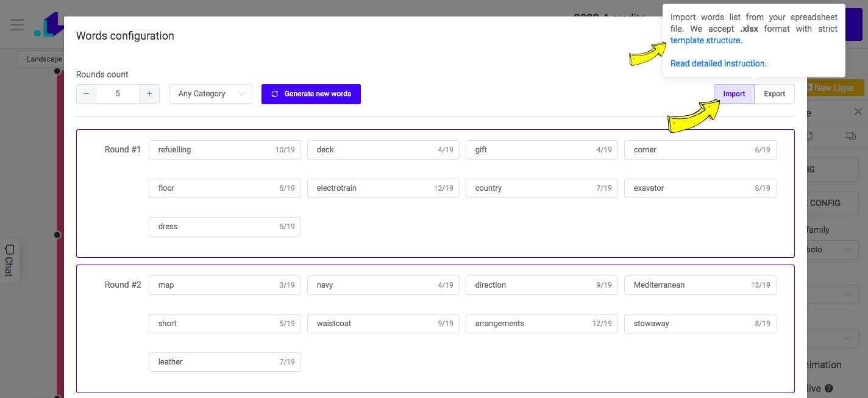Click the rounds count number field
Screen dimensions: 868x398
pyautogui.click(x=118, y=94)
